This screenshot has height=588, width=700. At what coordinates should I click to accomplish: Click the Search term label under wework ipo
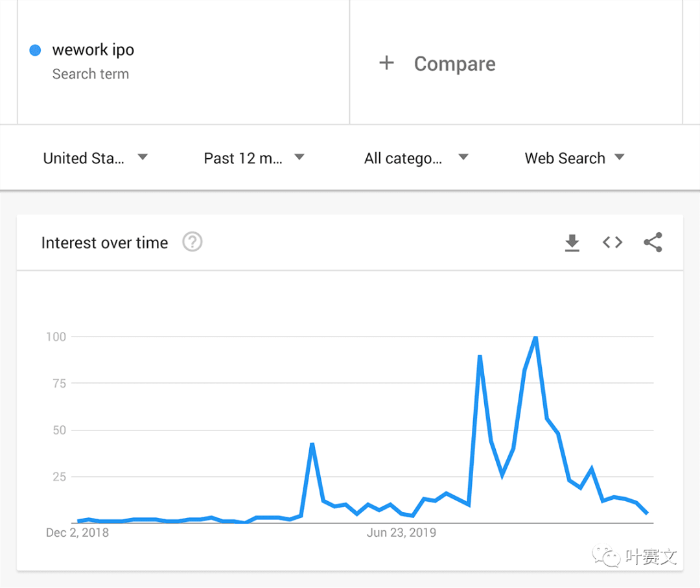pyautogui.click(x=91, y=74)
